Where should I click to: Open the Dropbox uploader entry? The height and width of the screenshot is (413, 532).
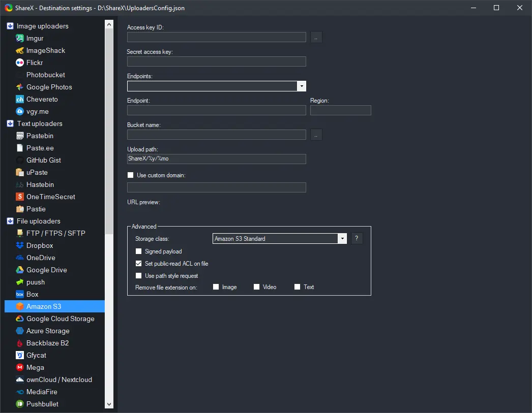(39, 246)
